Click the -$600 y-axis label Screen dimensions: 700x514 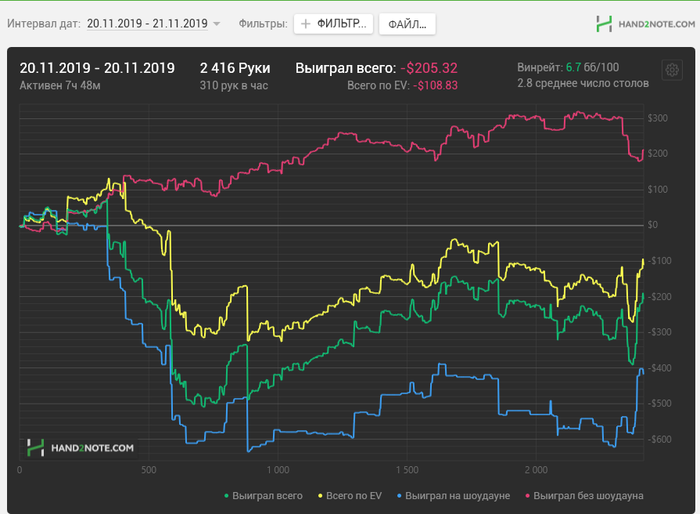(659, 439)
